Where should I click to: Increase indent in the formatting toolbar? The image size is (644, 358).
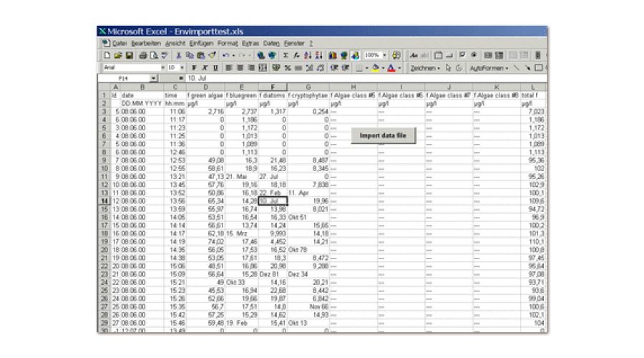[346, 68]
